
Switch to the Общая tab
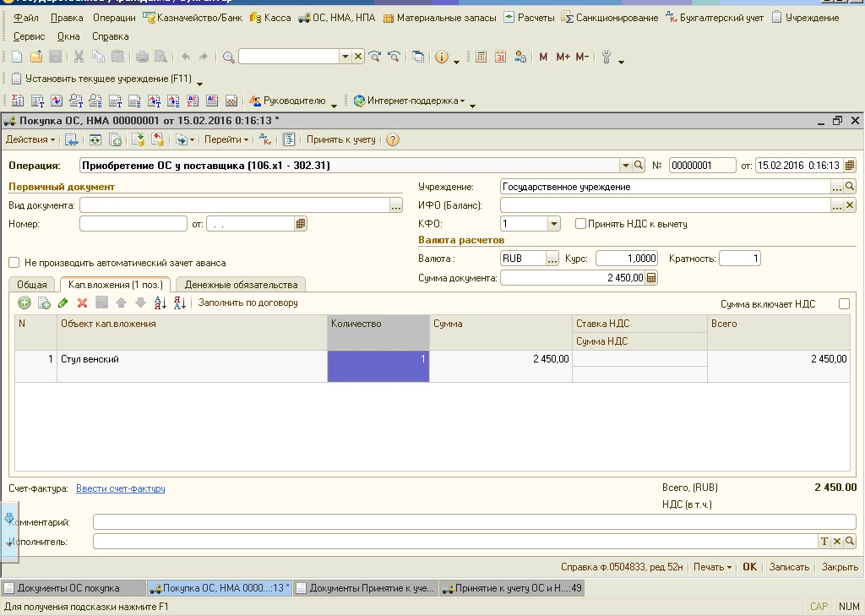point(32,285)
